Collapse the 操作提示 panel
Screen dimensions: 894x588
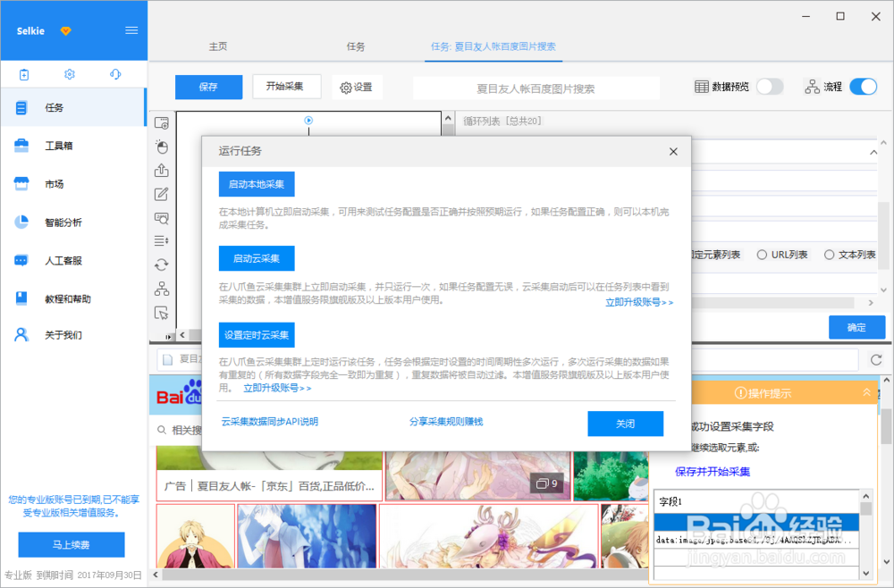(x=866, y=392)
